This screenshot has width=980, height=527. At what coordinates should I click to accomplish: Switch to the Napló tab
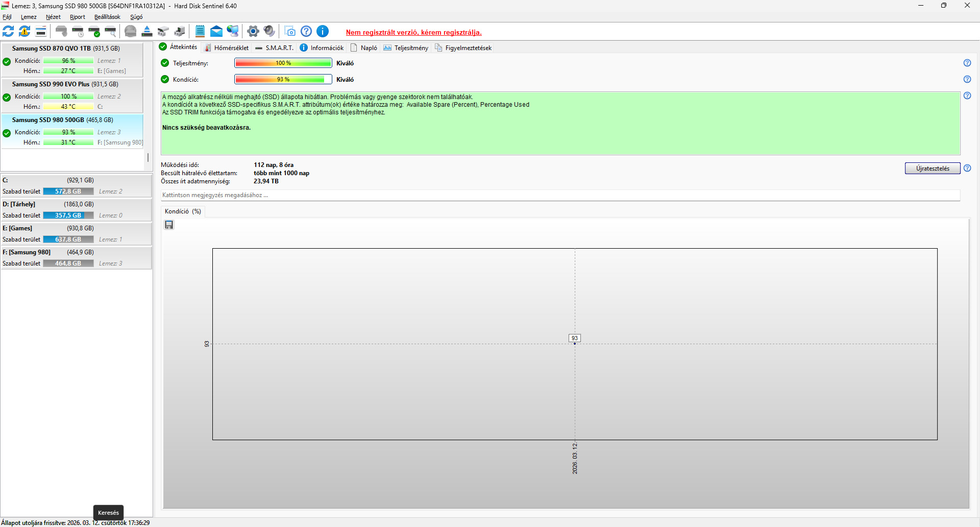[x=363, y=48]
